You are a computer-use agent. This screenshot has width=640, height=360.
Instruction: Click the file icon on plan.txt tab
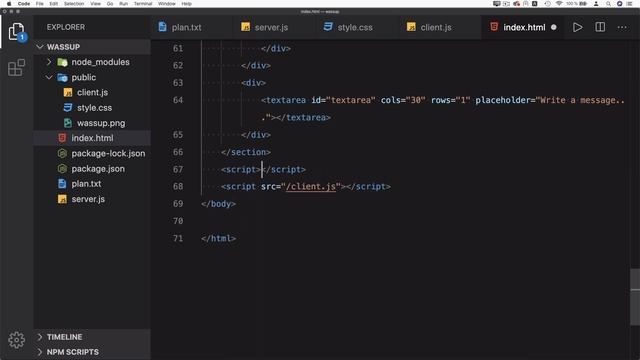(162, 27)
